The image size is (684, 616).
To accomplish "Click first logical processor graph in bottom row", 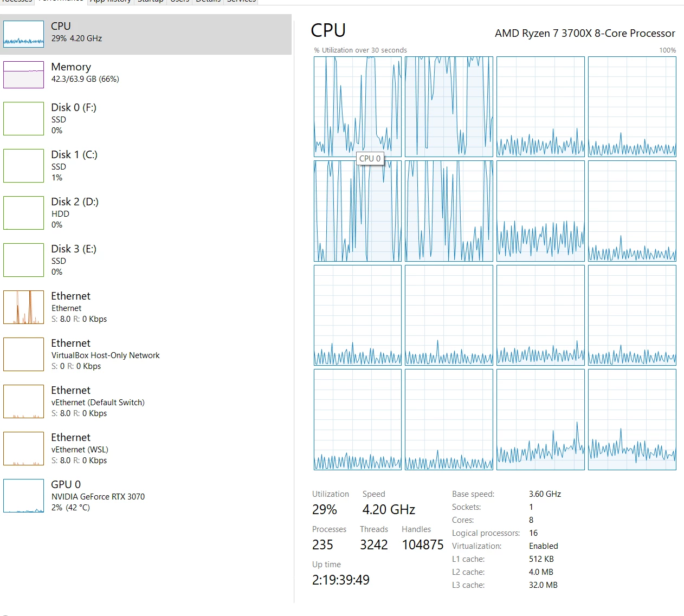I will tap(358, 419).
